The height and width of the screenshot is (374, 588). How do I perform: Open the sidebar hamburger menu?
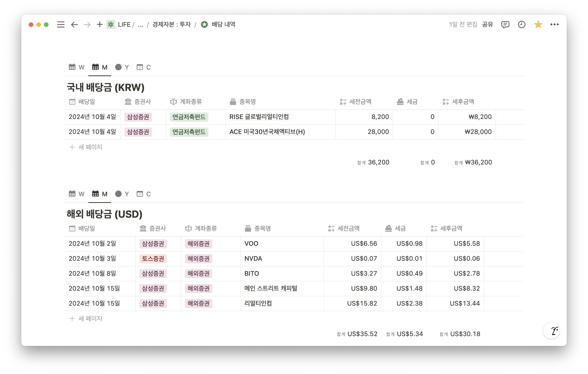pos(61,24)
